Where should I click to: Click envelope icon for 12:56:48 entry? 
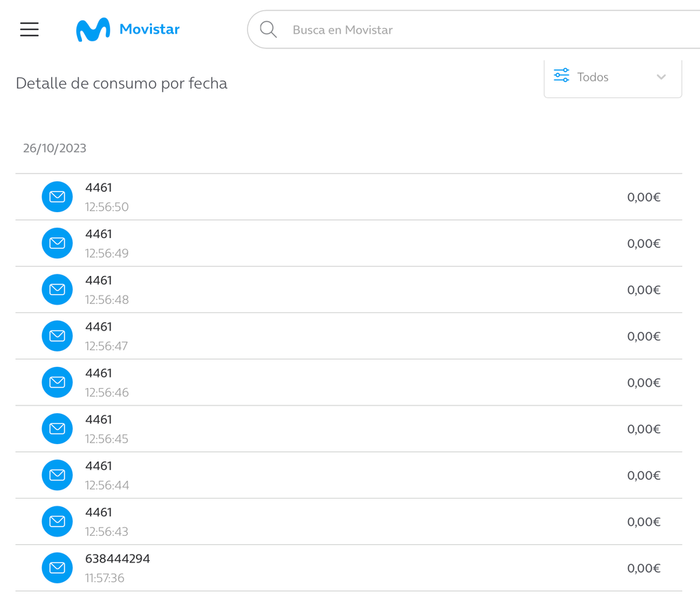point(57,289)
